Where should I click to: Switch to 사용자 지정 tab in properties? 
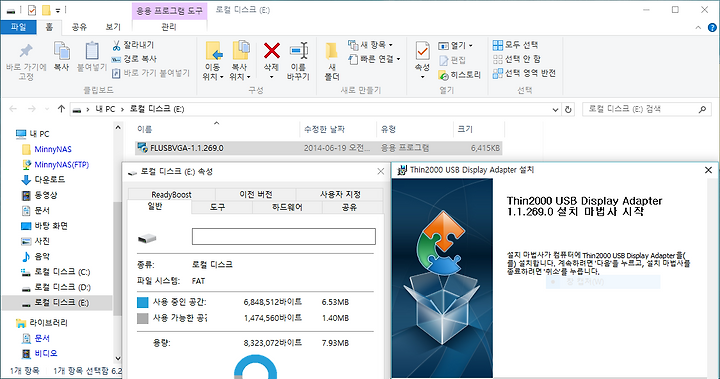coord(340,195)
